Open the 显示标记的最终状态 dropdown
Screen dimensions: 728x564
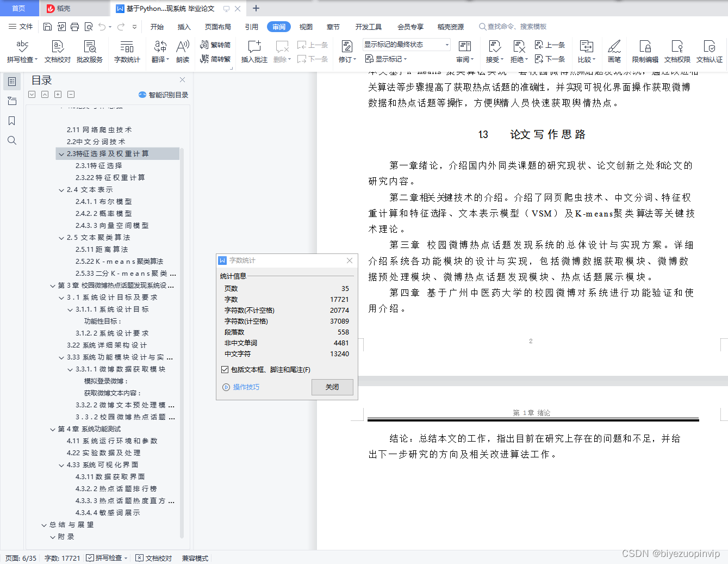(x=405, y=44)
